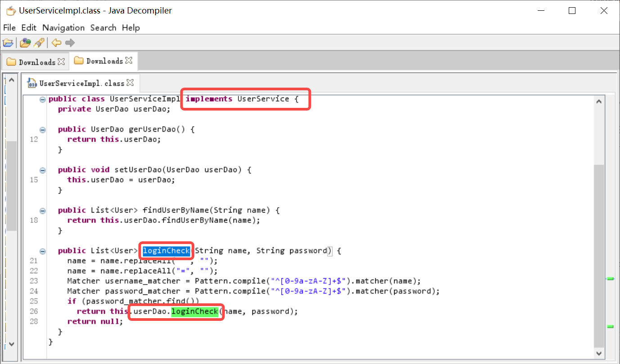Click the 'return null;' statement
The image size is (620, 364).
pos(95,321)
